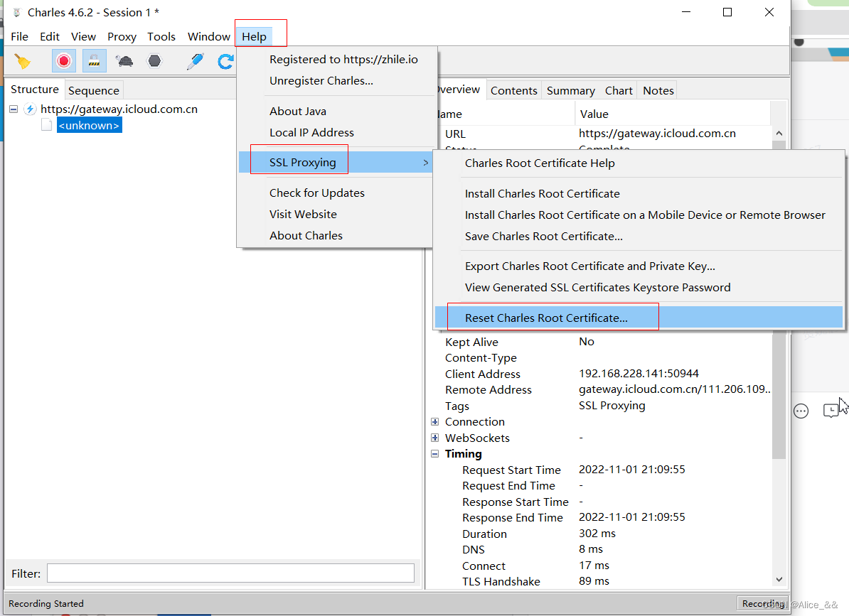This screenshot has height=616, width=849.
Task: Select Unregister Charles...
Action: 321,80
